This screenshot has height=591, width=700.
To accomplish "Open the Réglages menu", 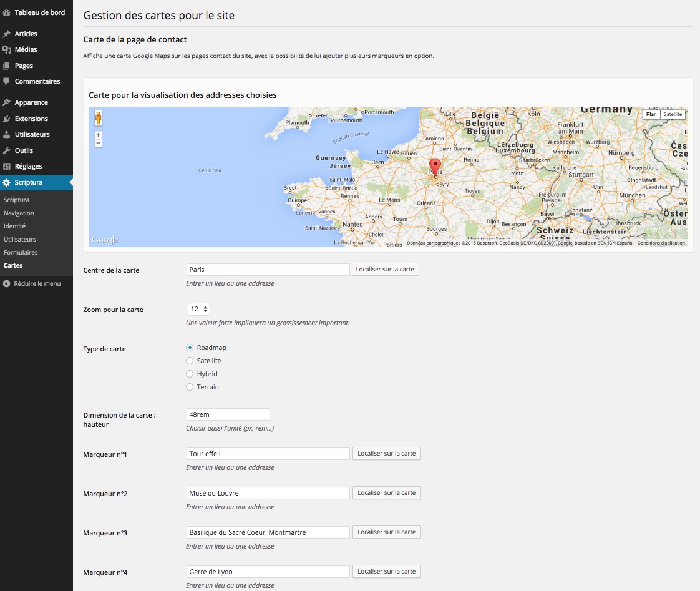I will [x=28, y=166].
